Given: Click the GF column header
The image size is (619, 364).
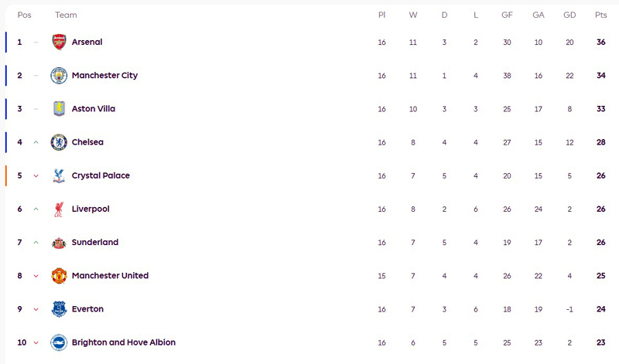Looking at the screenshot, I should coord(507,15).
